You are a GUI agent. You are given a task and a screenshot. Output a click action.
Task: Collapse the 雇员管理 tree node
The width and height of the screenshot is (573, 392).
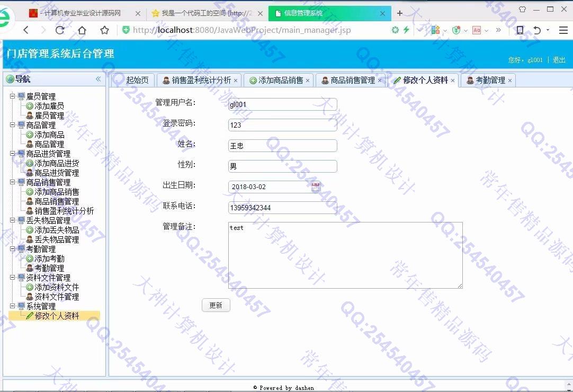tap(12, 96)
